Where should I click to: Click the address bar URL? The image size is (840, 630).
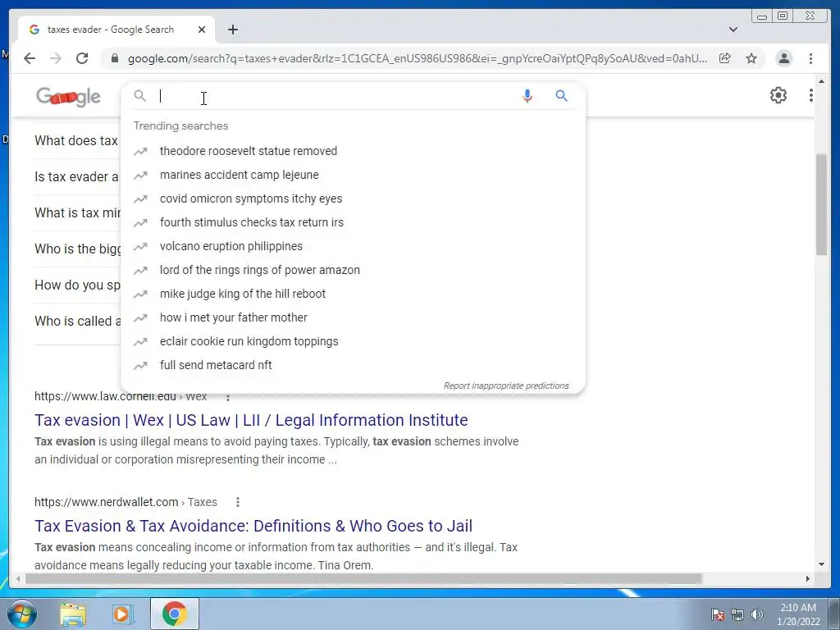click(x=418, y=58)
